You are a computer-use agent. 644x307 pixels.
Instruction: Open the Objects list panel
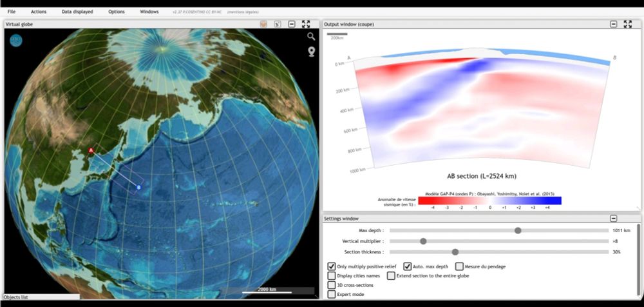(41, 297)
